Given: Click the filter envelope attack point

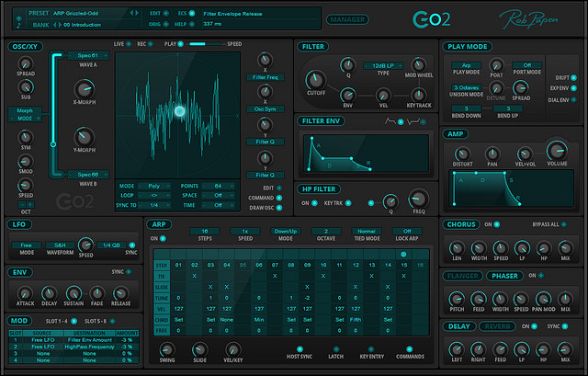Looking at the screenshot, I should (x=311, y=139).
